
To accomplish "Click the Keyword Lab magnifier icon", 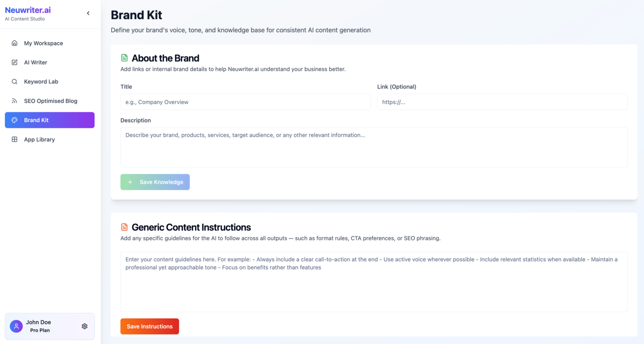I will (x=14, y=82).
